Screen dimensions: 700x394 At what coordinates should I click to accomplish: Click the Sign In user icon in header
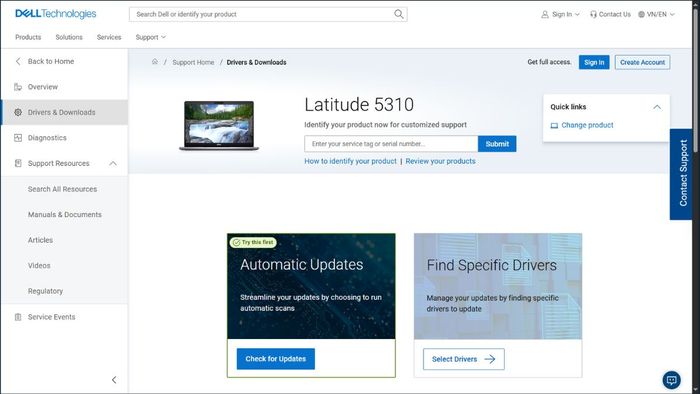[x=545, y=14]
